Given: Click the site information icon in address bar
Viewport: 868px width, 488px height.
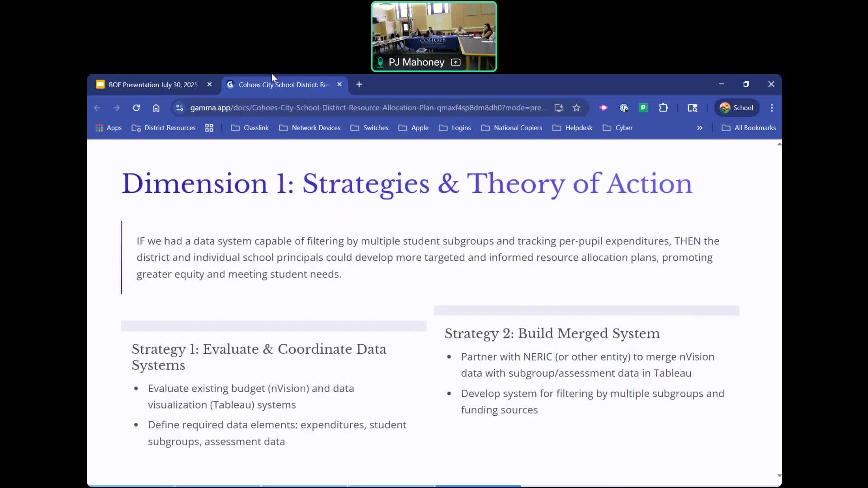Looking at the screenshot, I should pyautogui.click(x=179, y=108).
